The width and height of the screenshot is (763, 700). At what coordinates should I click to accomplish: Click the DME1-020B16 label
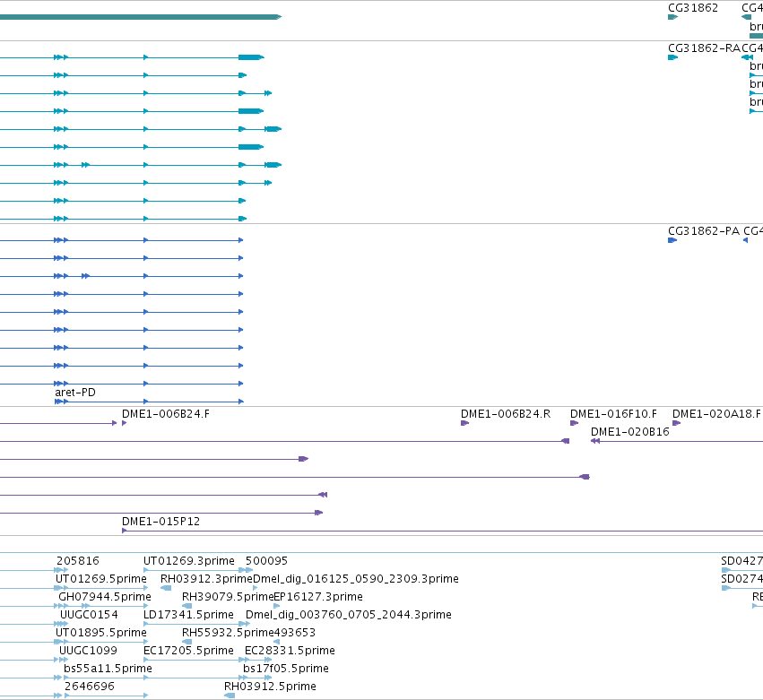pyautogui.click(x=630, y=432)
